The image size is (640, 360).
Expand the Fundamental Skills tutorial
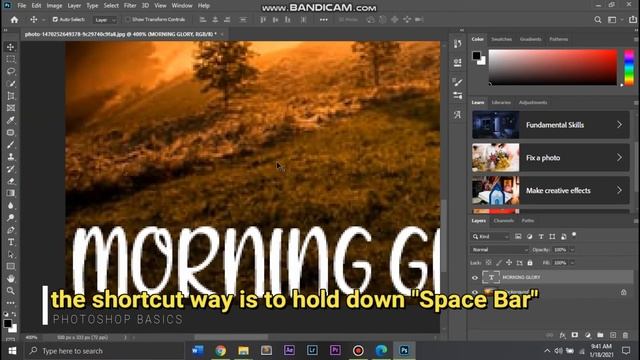(x=551, y=125)
